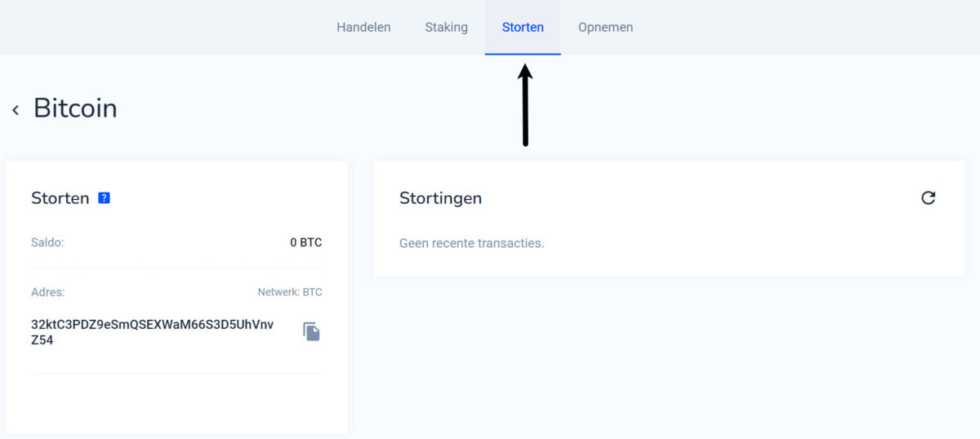Click the Stortingen panel heading
This screenshot has height=439, width=980.
coord(440,197)
